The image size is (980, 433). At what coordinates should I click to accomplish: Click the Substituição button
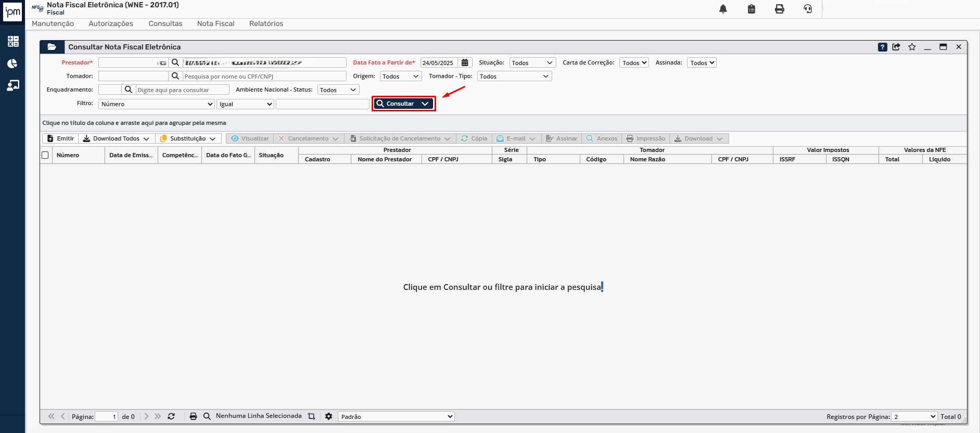pos(188,138)
